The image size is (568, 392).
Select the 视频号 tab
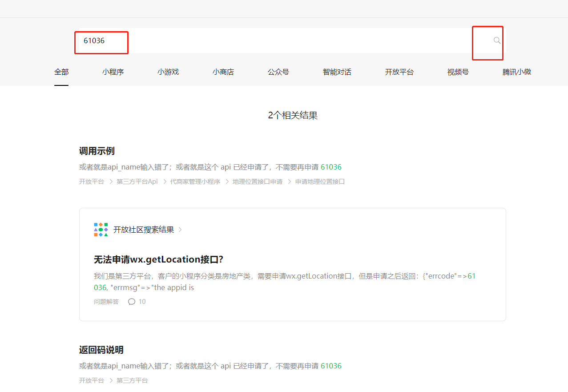tap(458, 72)
